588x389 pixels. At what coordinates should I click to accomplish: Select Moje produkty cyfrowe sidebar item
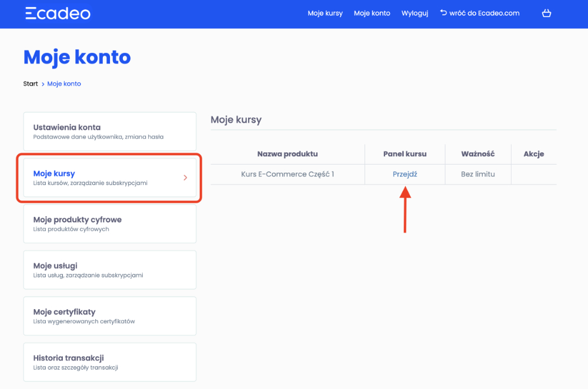(109, 224)
